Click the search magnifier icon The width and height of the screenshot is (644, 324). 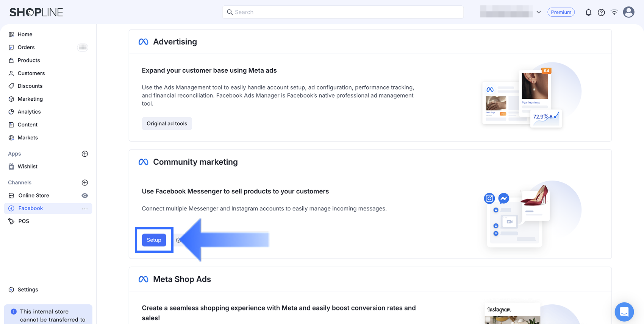pyautogui.click(x=230, y=12)
